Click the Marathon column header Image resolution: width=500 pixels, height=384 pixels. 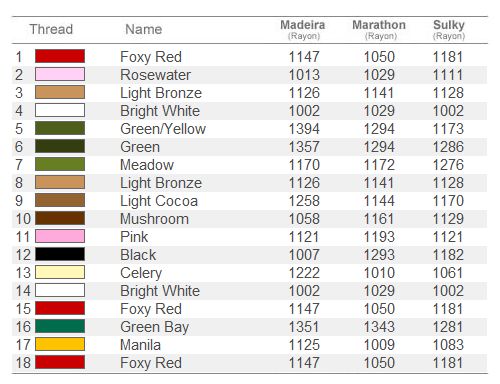click(x=379, y=29)
